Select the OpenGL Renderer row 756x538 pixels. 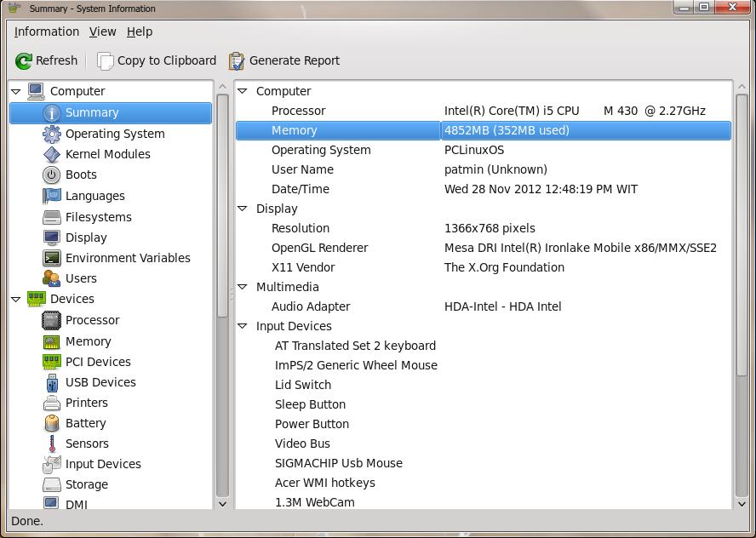(483, 248)
